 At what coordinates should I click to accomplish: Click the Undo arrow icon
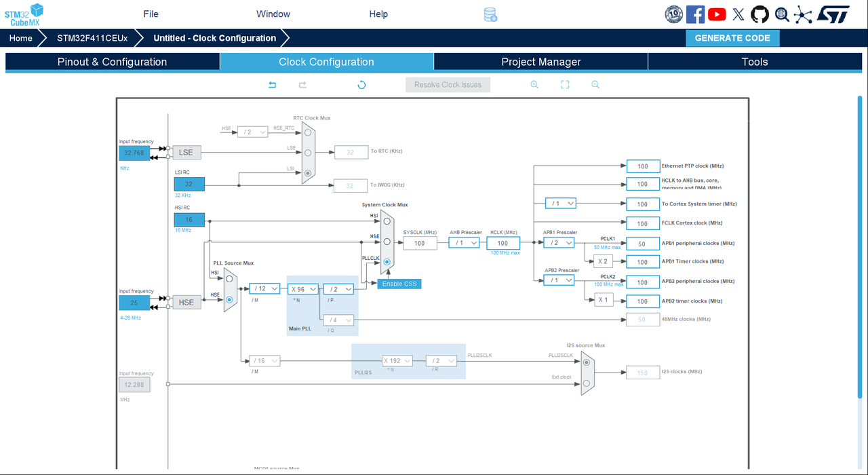point(273,85)
